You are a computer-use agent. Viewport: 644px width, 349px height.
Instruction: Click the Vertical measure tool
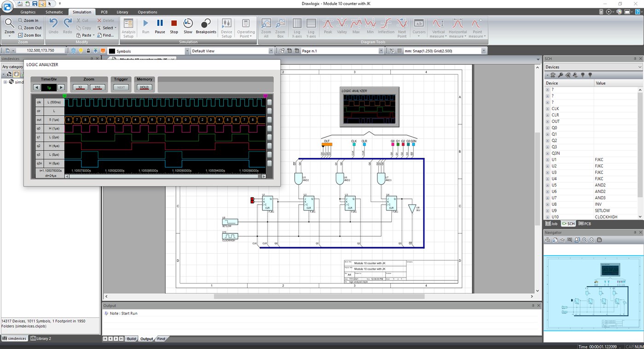pos(438,27)
